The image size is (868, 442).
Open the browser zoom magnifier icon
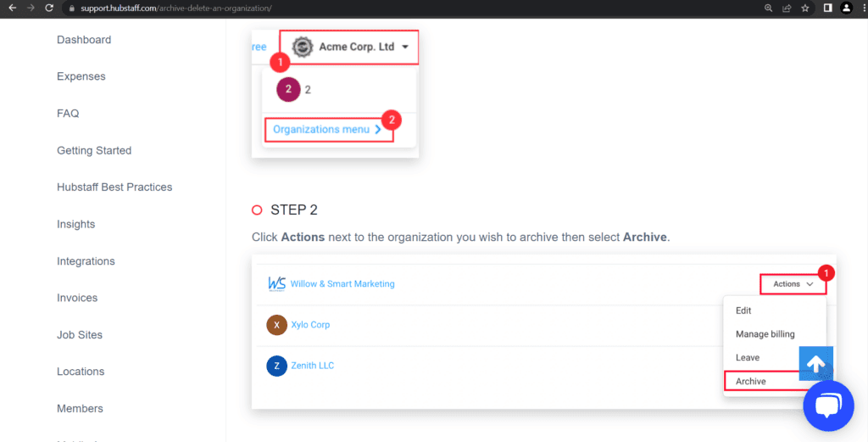tap(768, 8)
